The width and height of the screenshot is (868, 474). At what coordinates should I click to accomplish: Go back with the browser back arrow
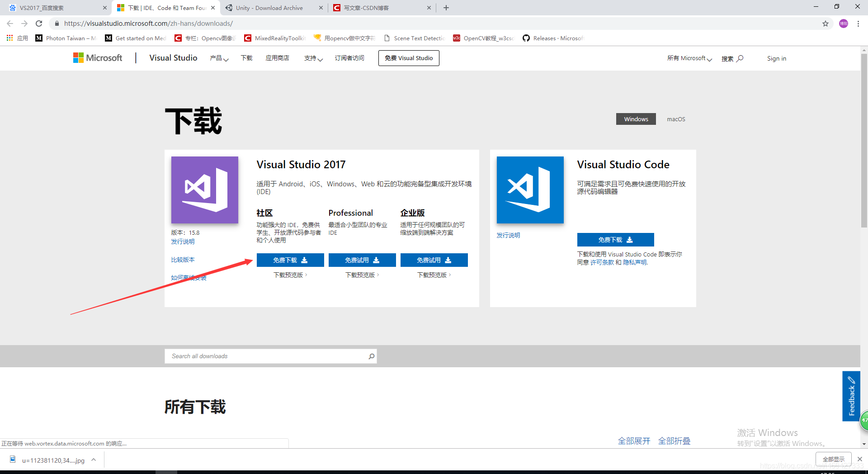pos(10,24)
